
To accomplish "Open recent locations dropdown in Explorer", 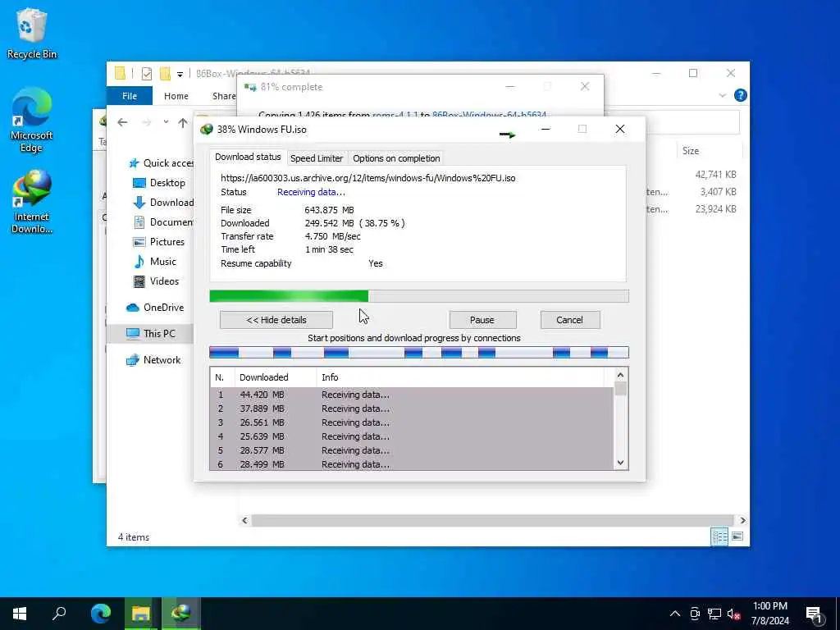I will (x=166, y=122).
